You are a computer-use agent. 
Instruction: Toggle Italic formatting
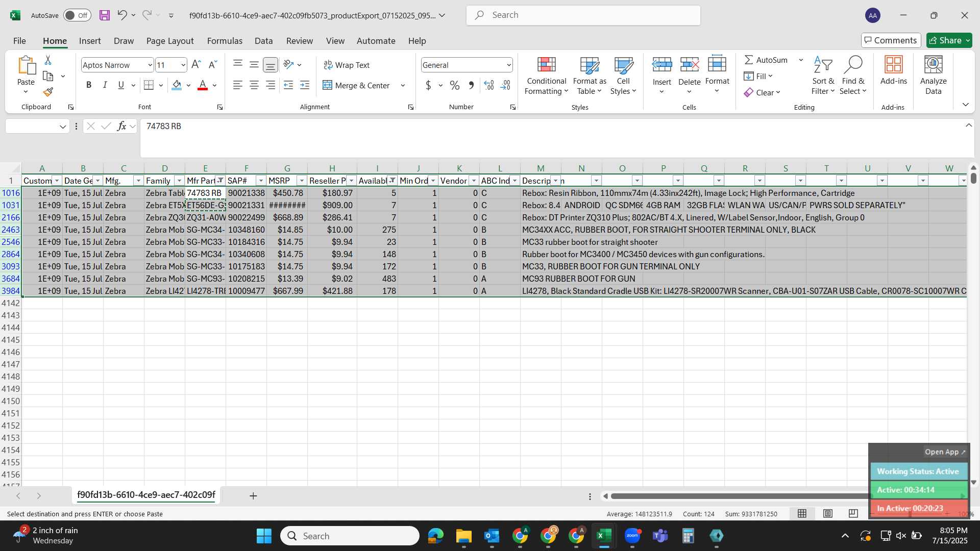tap(105, 85)
